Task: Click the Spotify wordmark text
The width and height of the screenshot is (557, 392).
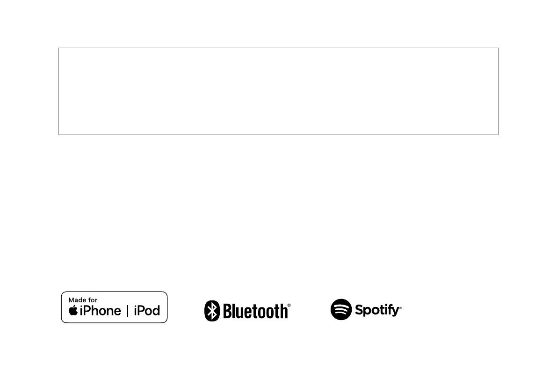Action: point(377,310)
